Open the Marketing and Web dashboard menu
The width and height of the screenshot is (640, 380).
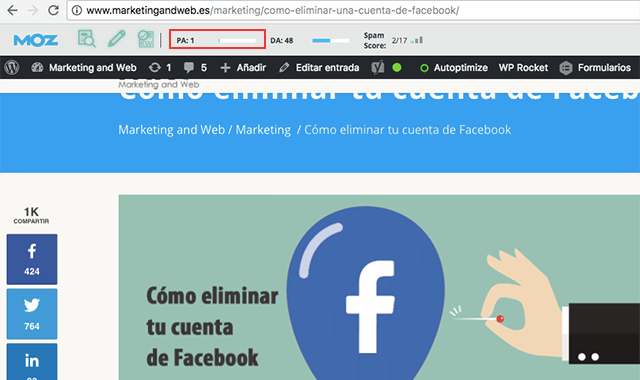pyautogui.click(x=84, y=67)
